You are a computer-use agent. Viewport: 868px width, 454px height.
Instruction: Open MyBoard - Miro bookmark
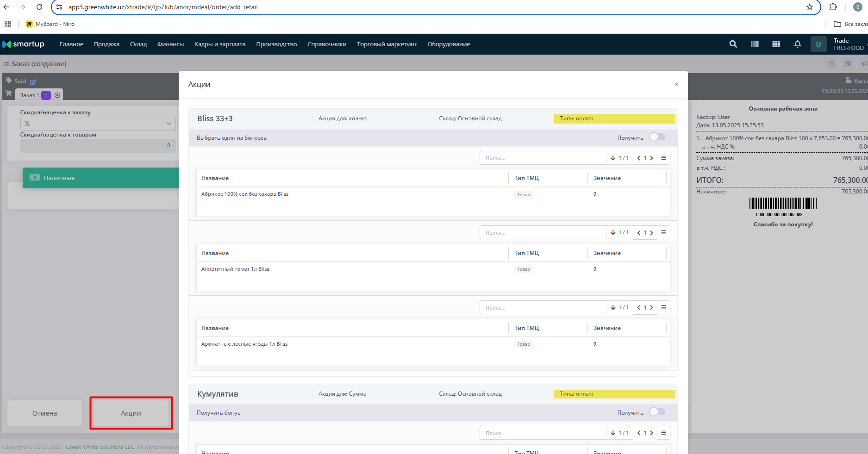pos(50,24)
